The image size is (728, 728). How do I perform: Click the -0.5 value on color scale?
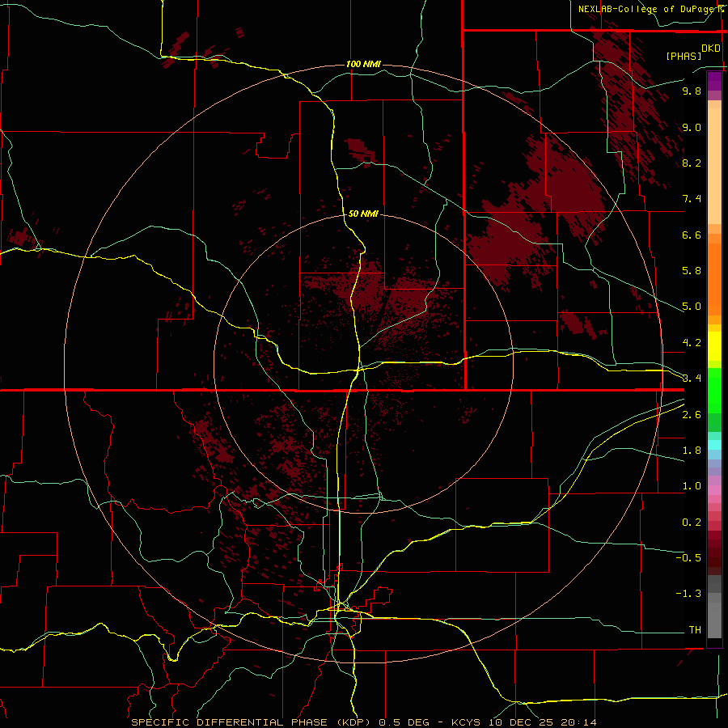[688, 557]
